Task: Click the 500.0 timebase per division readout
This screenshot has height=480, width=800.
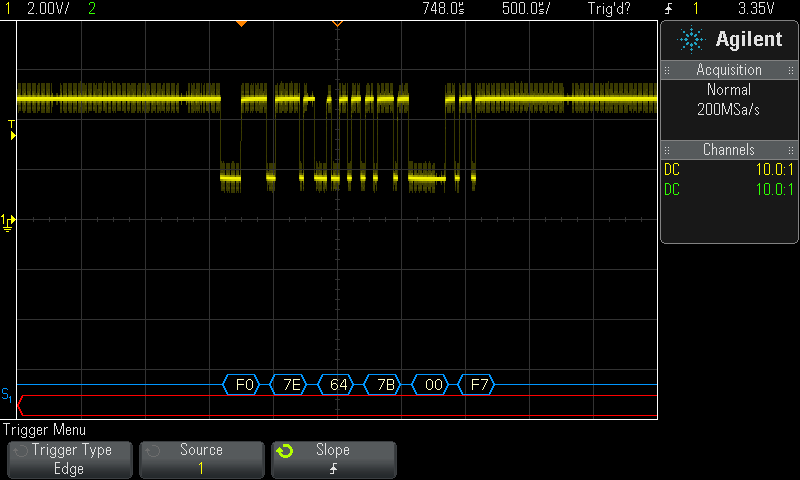Action: coord(525,9)
